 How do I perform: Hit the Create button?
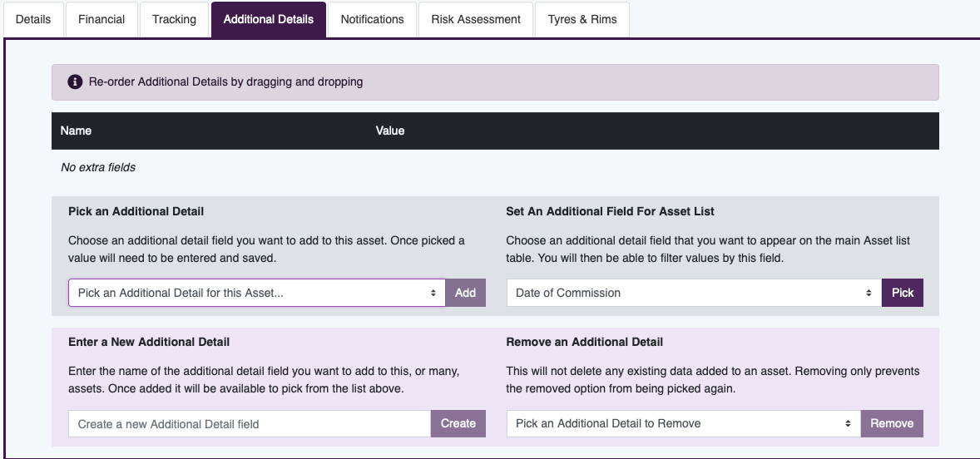coord(458,423)
